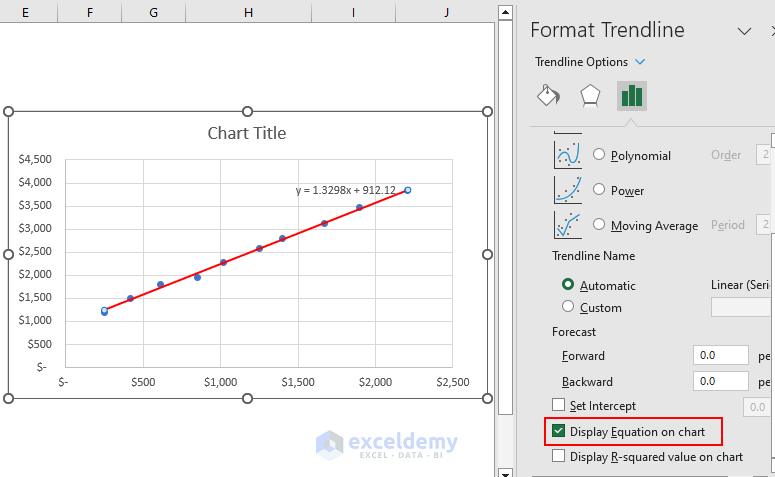Click the Power trendline curve icon
This screenshot has width=775, height=477.
point(568,190)
